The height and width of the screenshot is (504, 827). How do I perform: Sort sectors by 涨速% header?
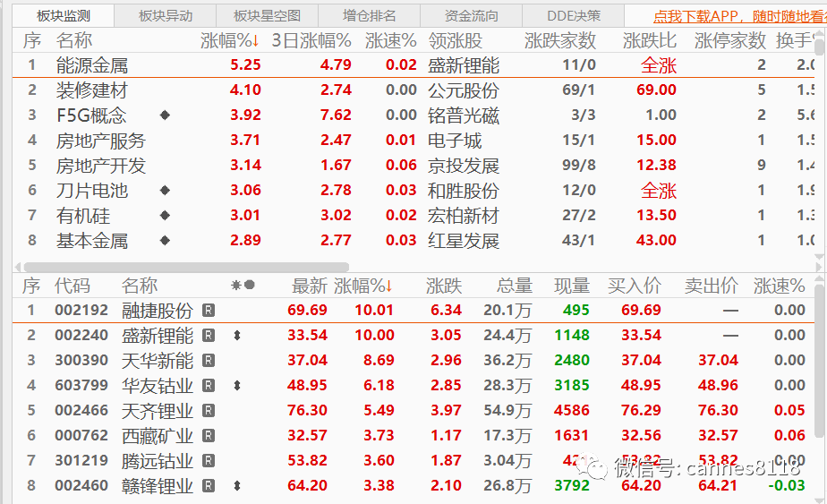391,40
